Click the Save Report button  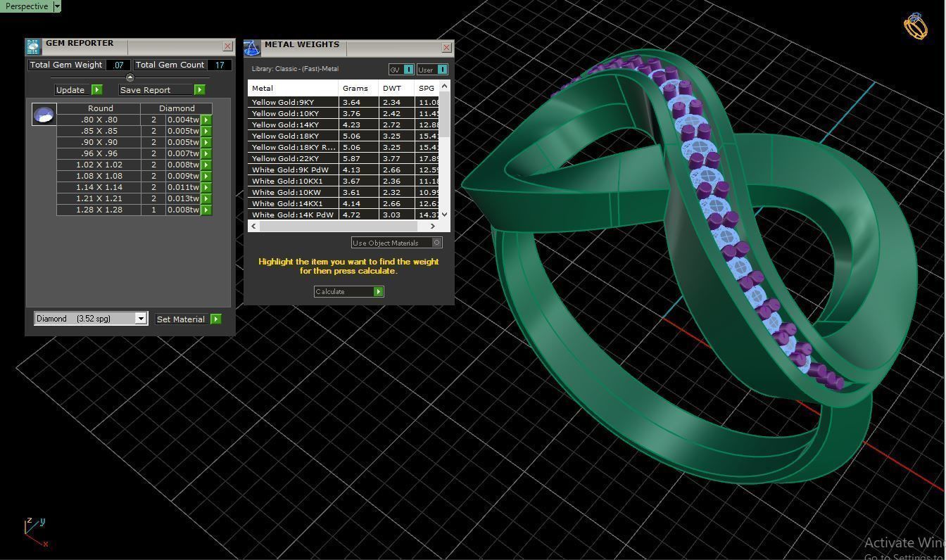click(162, 90)
